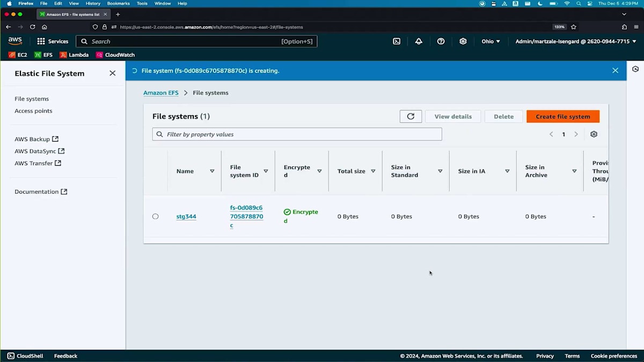
Task: Open Terms link in footer
Action: [572, 356]
